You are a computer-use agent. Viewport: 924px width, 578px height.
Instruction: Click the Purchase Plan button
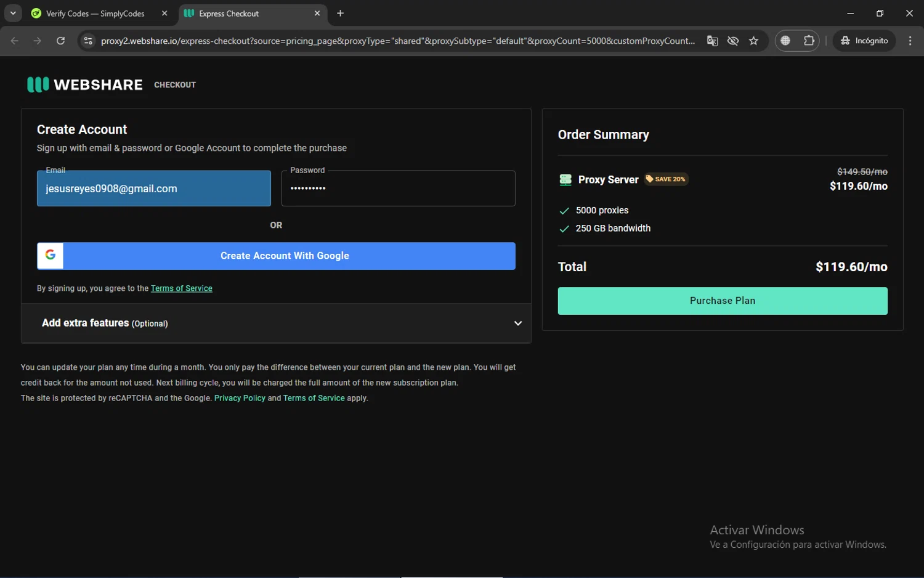[x=723, y=301]
